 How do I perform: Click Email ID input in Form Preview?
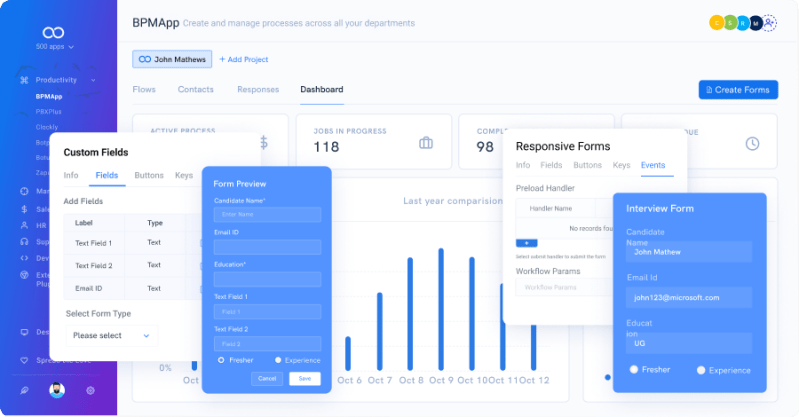pyautogui.click(x=268, y=247)
